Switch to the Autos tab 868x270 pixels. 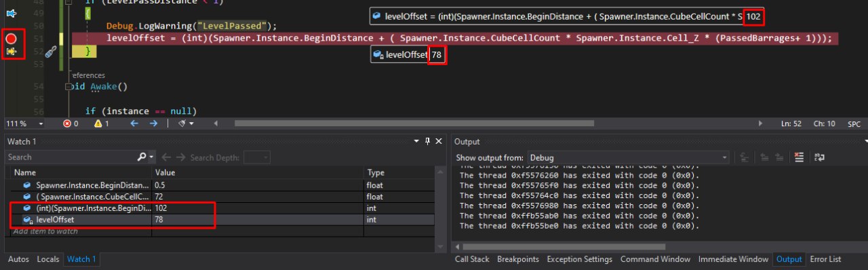18,259
